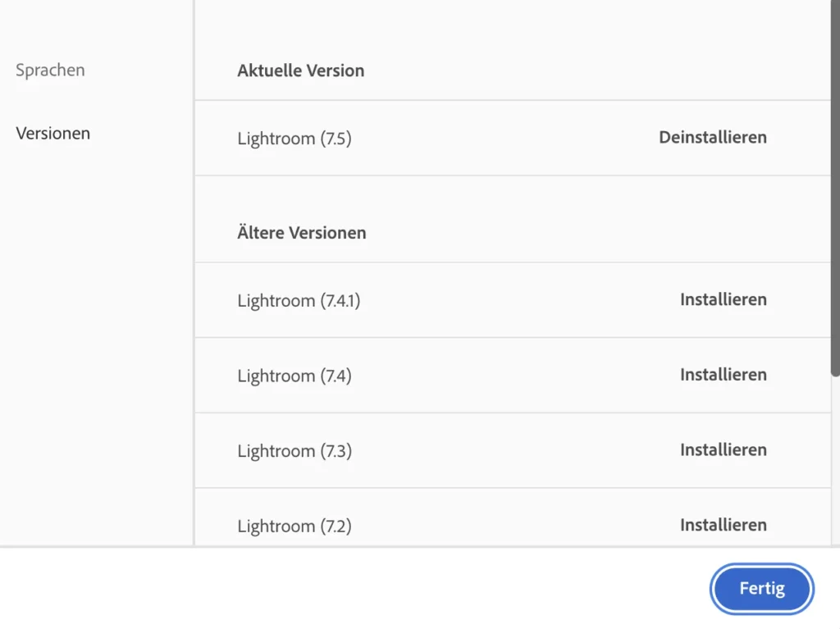This screenshot has height=629, width=840.
Task: Open the Sprachen section in sidebar
Action: [50, 71]
